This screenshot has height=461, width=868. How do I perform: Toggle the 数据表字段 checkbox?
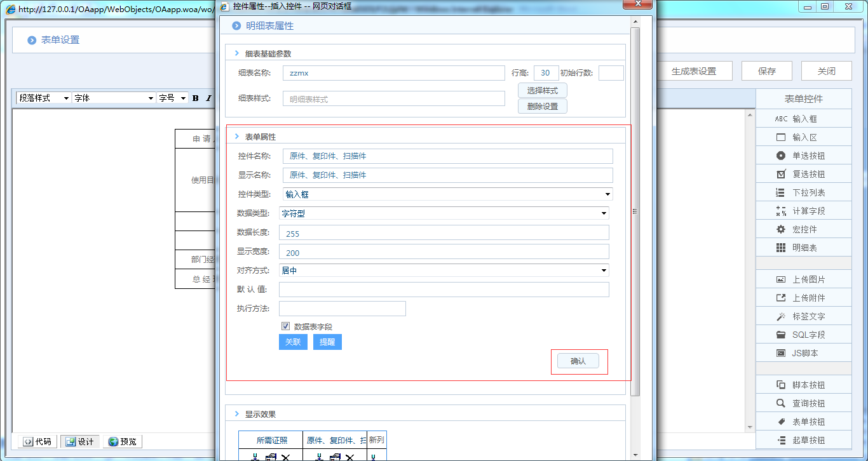click(286, 326)
